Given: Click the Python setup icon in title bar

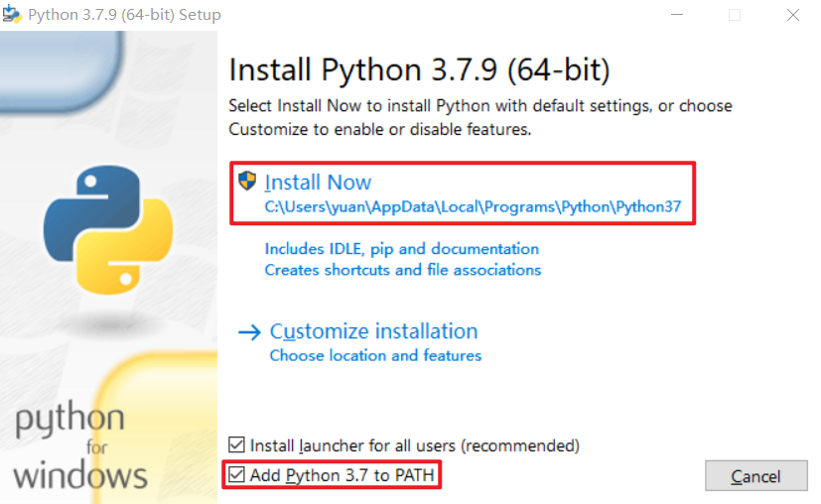Looking at the screenshot, I should [12, 14].
